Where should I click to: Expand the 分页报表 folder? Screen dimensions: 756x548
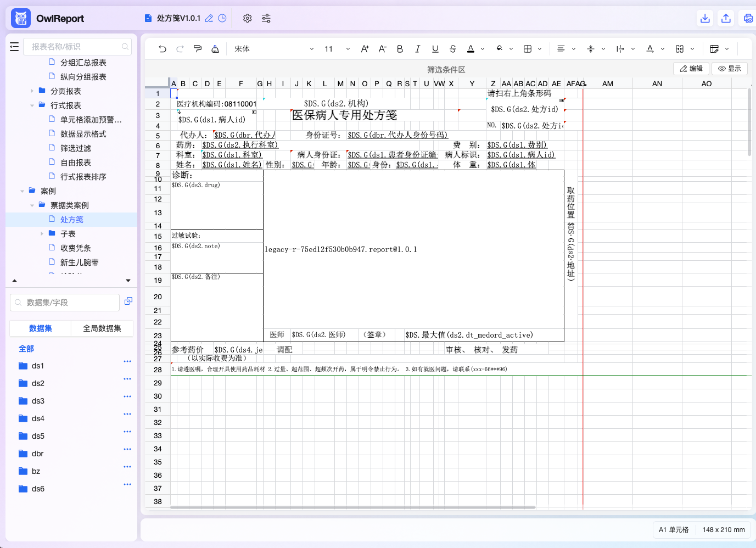32,91
